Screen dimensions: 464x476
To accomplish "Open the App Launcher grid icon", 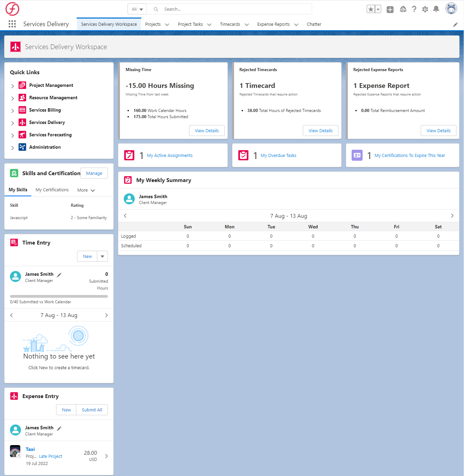I will (12, 24).
